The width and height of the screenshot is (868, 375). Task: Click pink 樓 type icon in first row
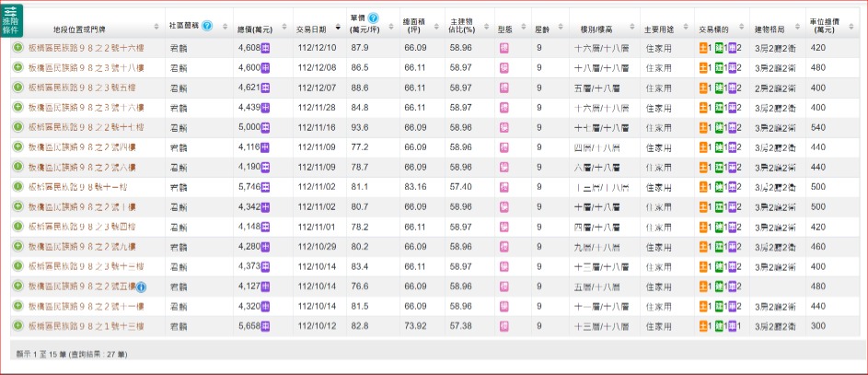(504, 47)
